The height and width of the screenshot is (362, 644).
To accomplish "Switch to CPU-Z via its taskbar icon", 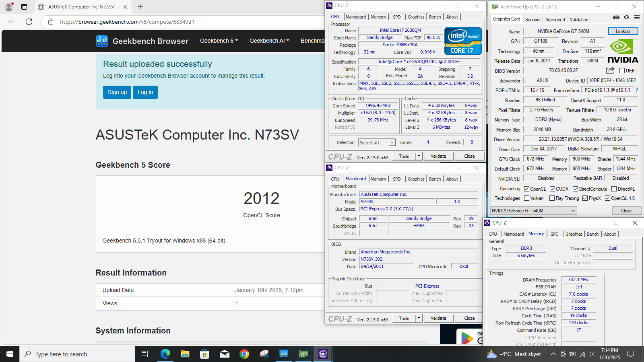I will [323, 354].
